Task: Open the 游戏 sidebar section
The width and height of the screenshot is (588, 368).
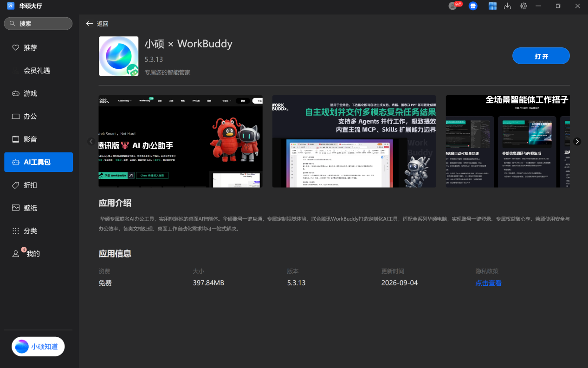Action: coord(39,93)
